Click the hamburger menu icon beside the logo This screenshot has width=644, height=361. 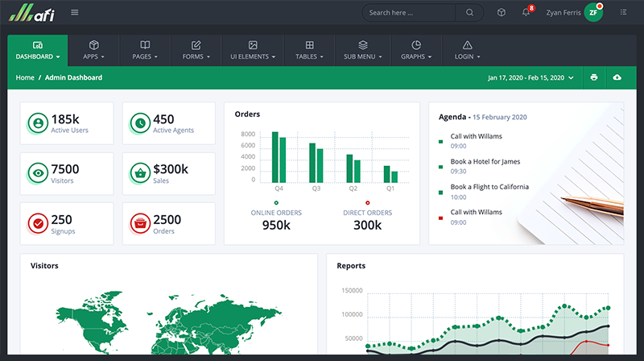click(x=75, y=12)
